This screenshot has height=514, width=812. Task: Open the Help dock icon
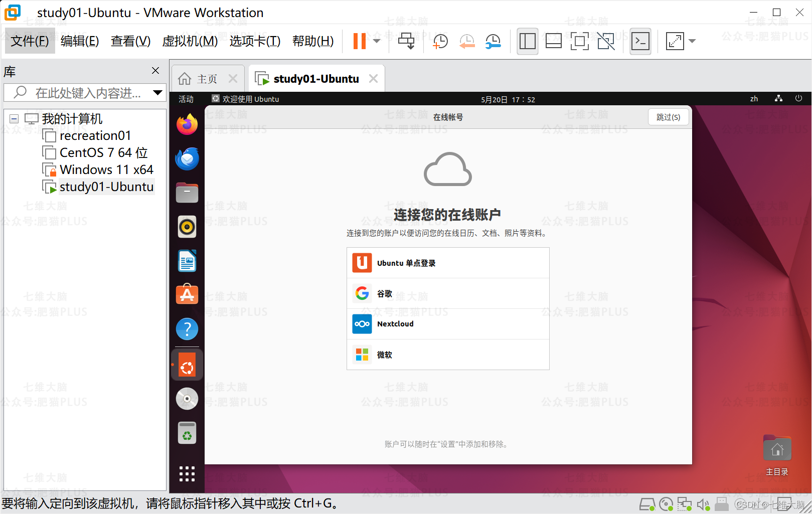[187, 329]
